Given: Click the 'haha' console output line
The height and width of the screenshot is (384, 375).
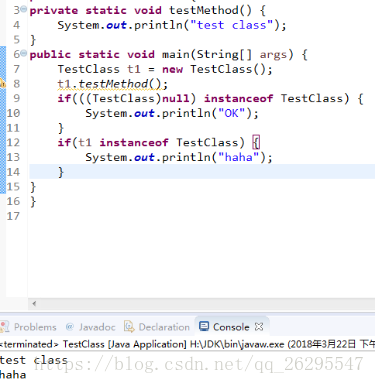Looking at the screenshot, I should (13, 375).
